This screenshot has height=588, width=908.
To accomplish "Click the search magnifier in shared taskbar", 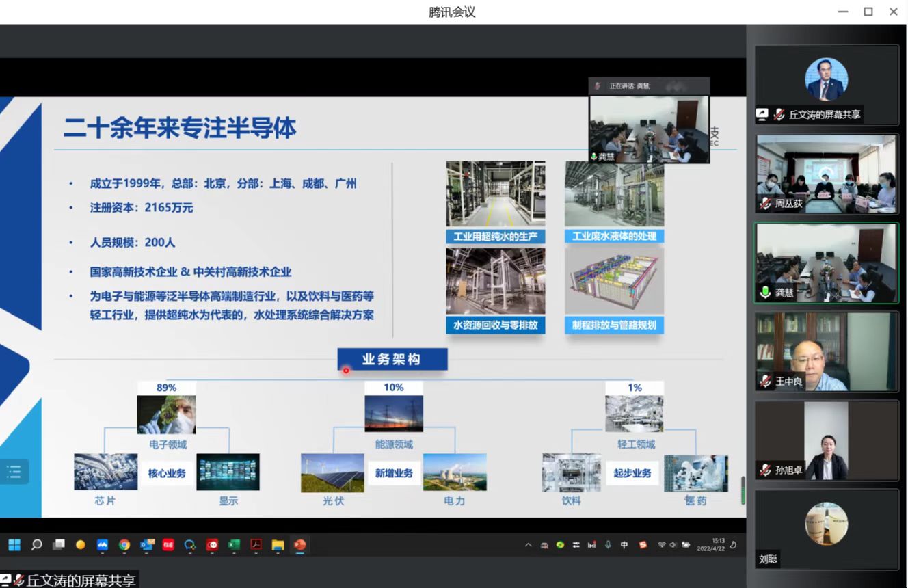I will coord(36,545).
